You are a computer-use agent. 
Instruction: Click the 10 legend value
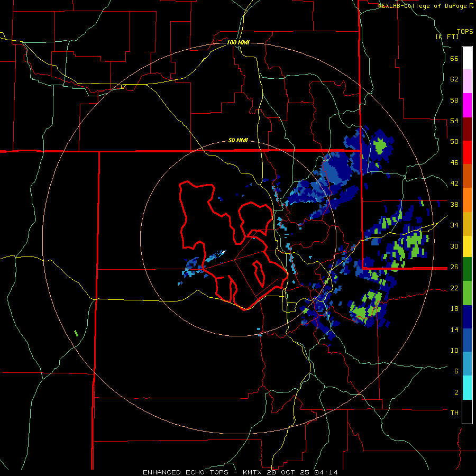pos(454,350)
